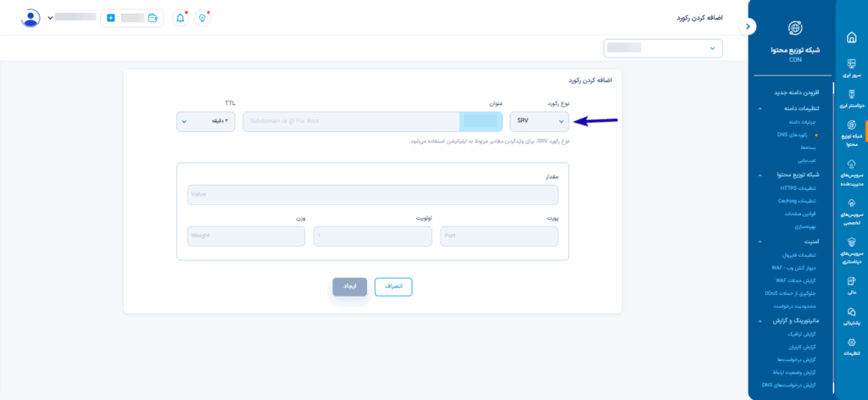The height and width of the screenshot is (400, 868).
Task: Focus the مقدار Value input field
Action: [373, 195]
